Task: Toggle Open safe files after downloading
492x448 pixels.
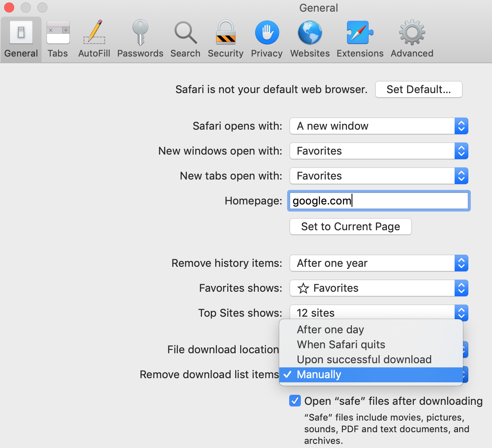Action: coord(295,401)
